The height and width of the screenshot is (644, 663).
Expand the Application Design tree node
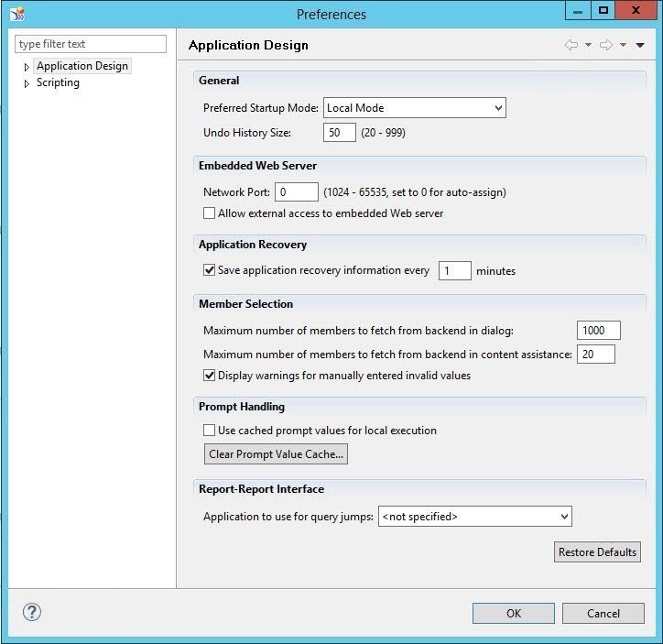coord(27,67)
